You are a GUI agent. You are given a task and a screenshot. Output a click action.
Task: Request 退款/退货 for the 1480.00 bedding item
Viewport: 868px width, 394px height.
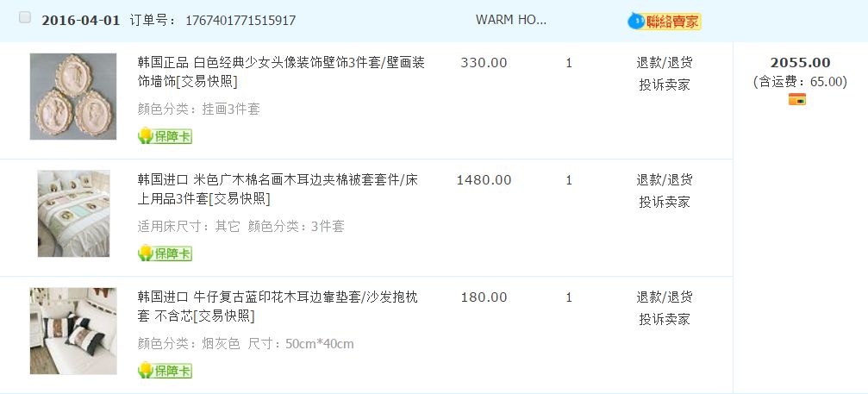pos(665,179)
